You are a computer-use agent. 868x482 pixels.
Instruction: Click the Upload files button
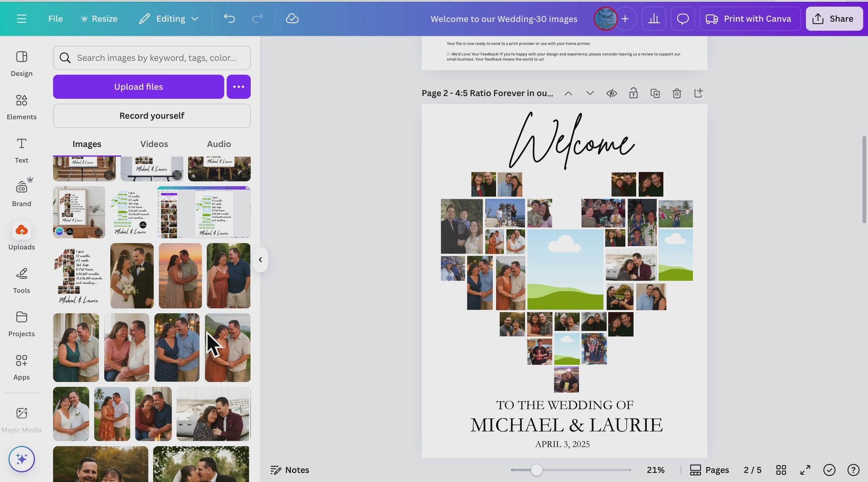[x=138, y=87]
